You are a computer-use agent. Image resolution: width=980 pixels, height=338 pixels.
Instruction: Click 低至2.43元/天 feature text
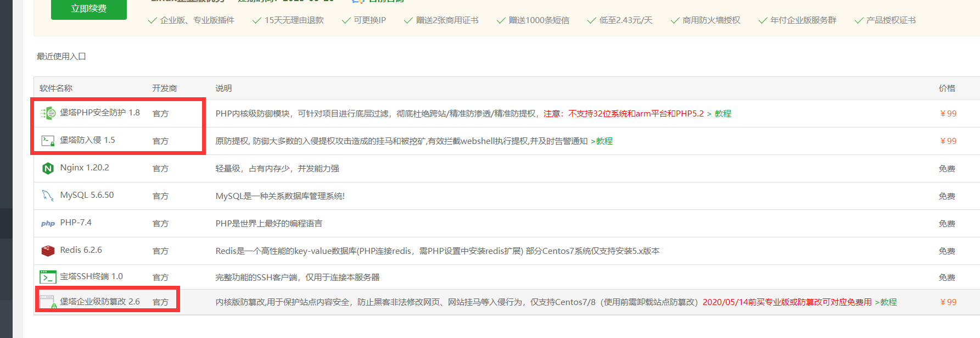pos(626,20)
